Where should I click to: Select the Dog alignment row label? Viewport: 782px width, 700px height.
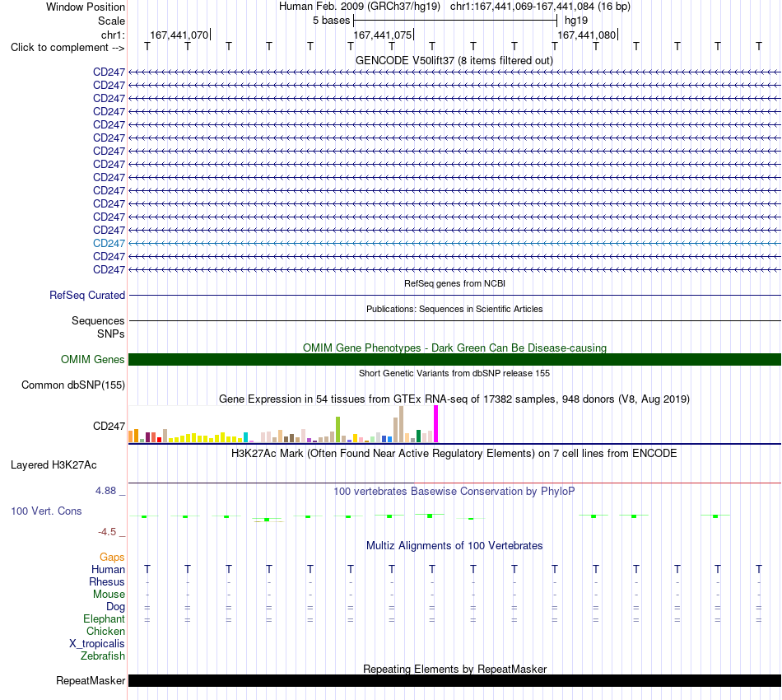pyautogui.click(x=116, y=607)
